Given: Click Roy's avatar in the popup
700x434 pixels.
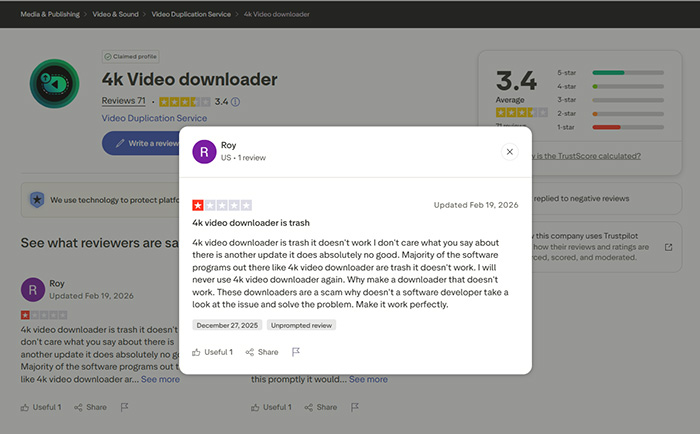Looking at the screenshot, I should [x=204, y=152].
